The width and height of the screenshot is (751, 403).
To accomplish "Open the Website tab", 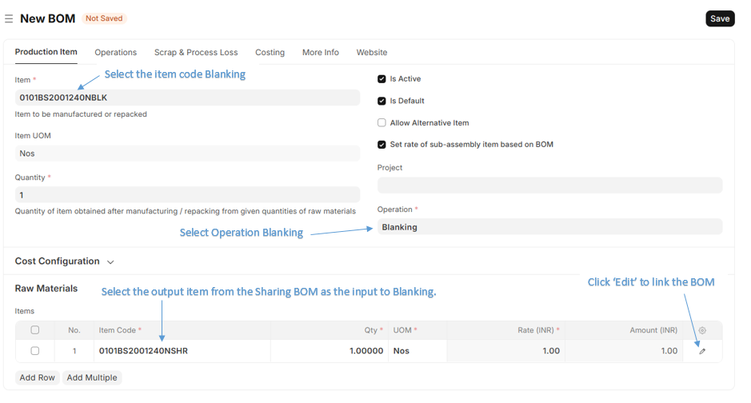I will [x=372, y=52].
